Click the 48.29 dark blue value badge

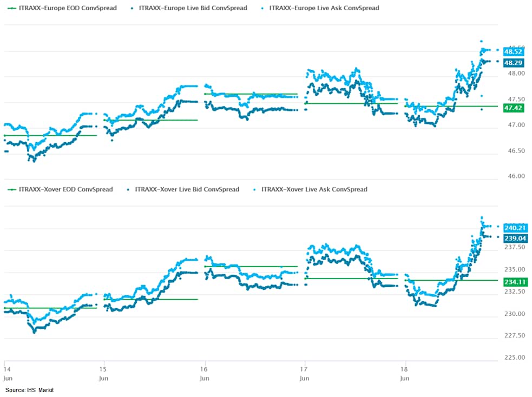[513, 63]
